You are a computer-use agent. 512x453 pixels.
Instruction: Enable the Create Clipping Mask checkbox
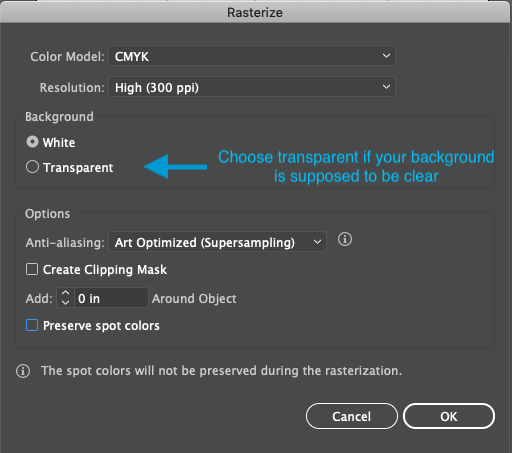coord(32,269)
